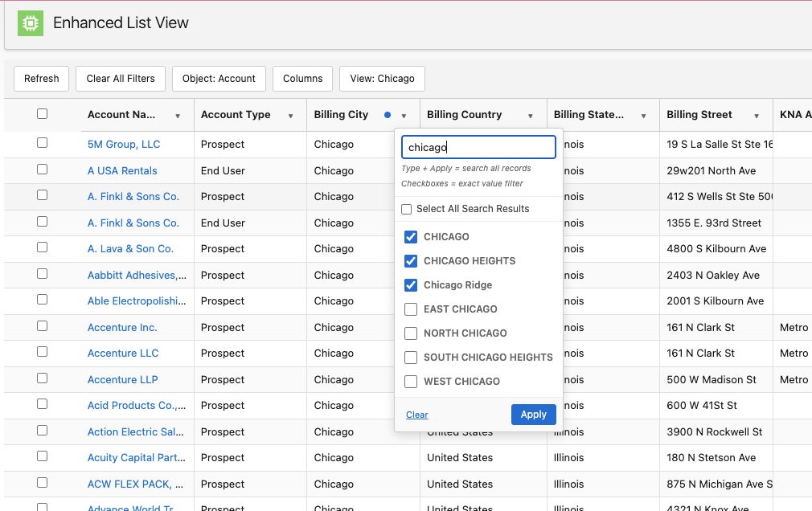Open the Account Name column dropdown
812x511 pixels.
177,115
